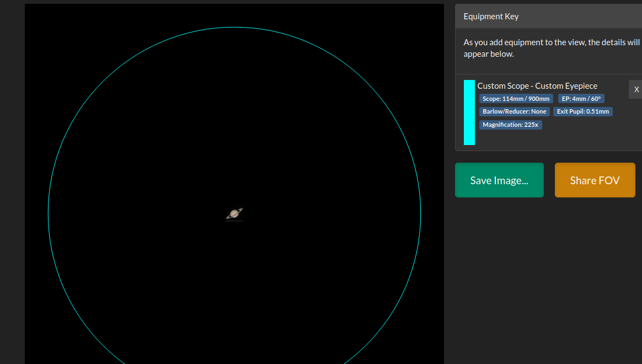Select the Exit Pupil: 0.51mm badge
The width and height of the screenshot is (642, 364).
pos(582,111)
